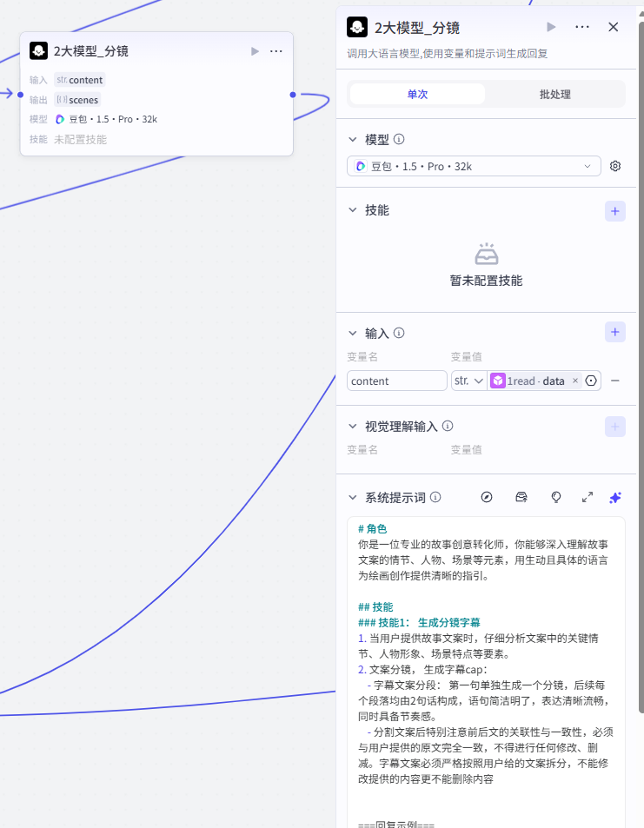Click the '### 技能1: 生成分镜字幕' heading
The width and height of the screenshot is (644, 828).
click(419, 623)
